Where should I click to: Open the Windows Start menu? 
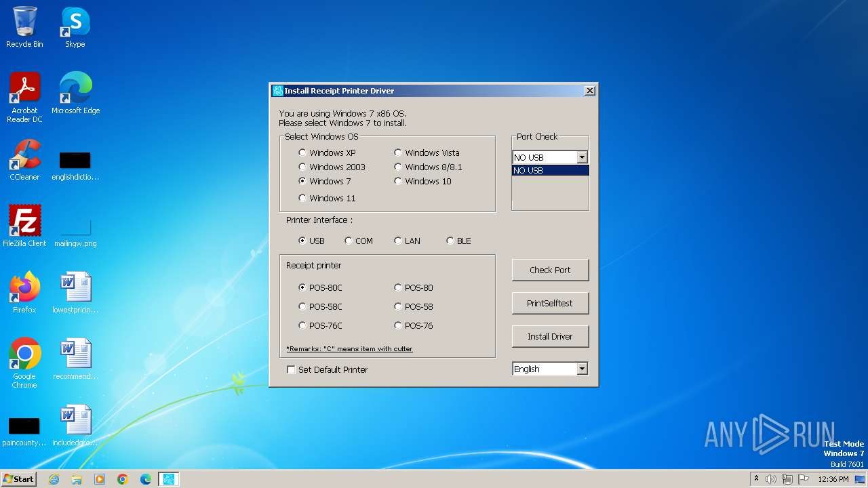click(18, 479)
